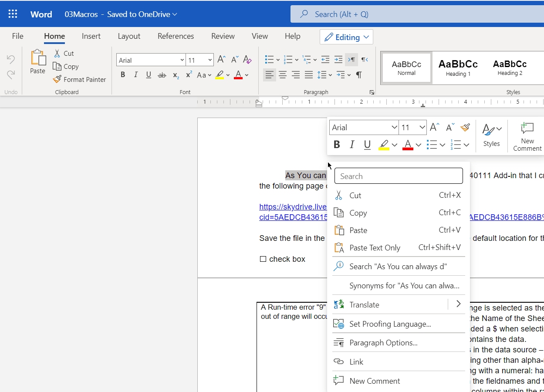Image resolution: width=544 pixels, height=392 pixels.
Task: Open the Editing mode dropdown
Action: click(x=346, y=37)
